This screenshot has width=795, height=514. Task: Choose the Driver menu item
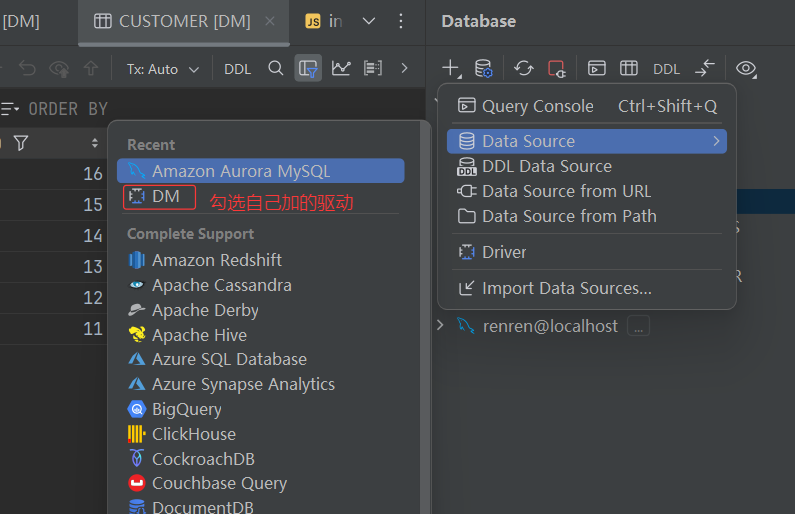coord(587,252)
